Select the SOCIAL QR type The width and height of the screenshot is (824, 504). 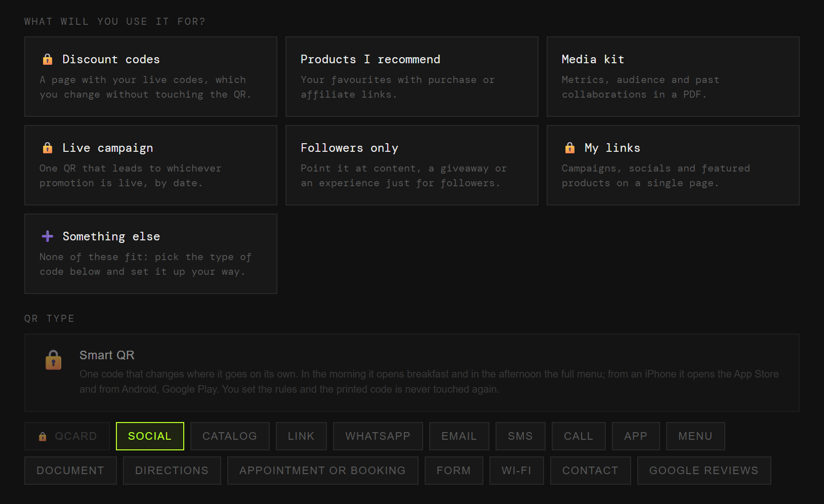tap(150, 436)
